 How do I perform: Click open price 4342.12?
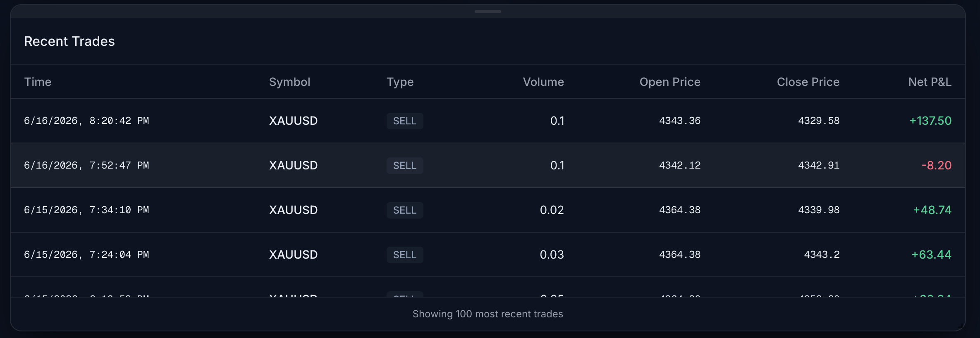[680, 165]
